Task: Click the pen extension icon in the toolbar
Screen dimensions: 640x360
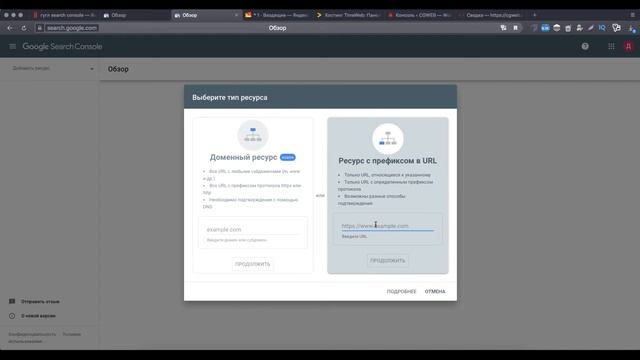Action: click(x=591, y=28)
